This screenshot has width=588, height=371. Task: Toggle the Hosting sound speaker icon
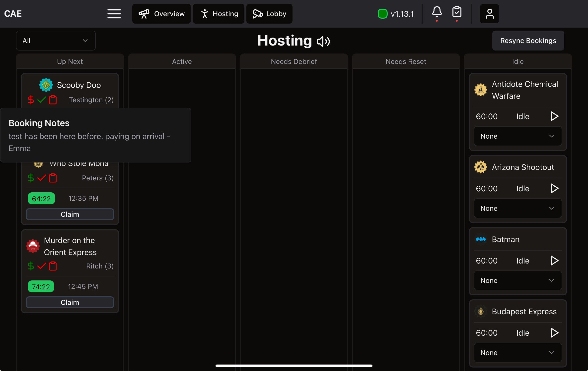point(323,41)
